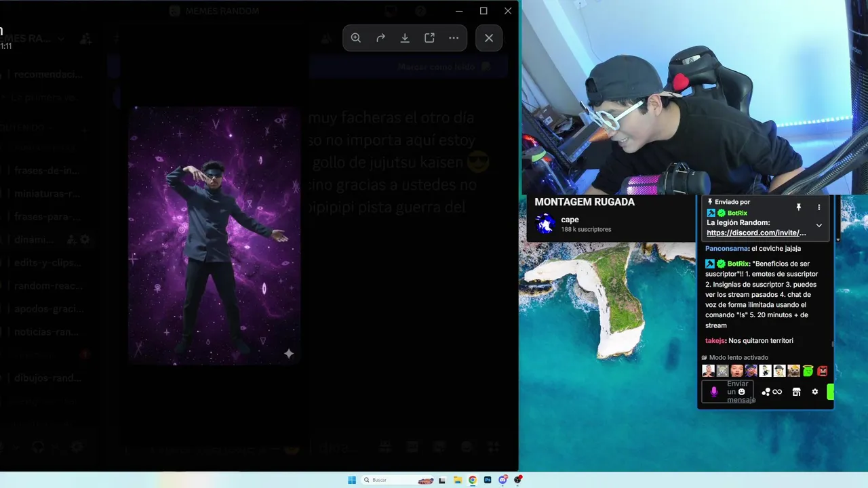Minimize the Discord window
868x488 pixels.
(459, 11)
